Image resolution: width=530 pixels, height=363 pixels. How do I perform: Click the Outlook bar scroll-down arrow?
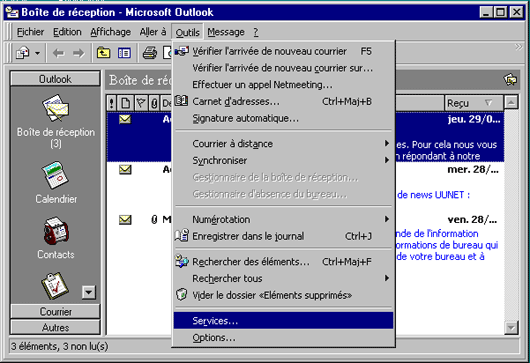pyautogui.click(x=89, y=292)
